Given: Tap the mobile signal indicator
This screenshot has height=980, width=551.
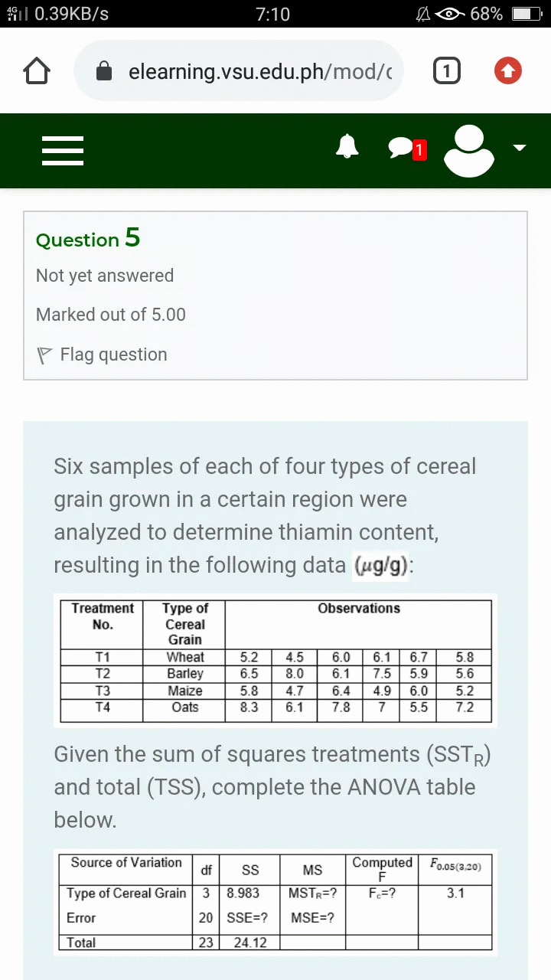Looking at the screenshot, I should pyautogui.click(x=15, y=13).
